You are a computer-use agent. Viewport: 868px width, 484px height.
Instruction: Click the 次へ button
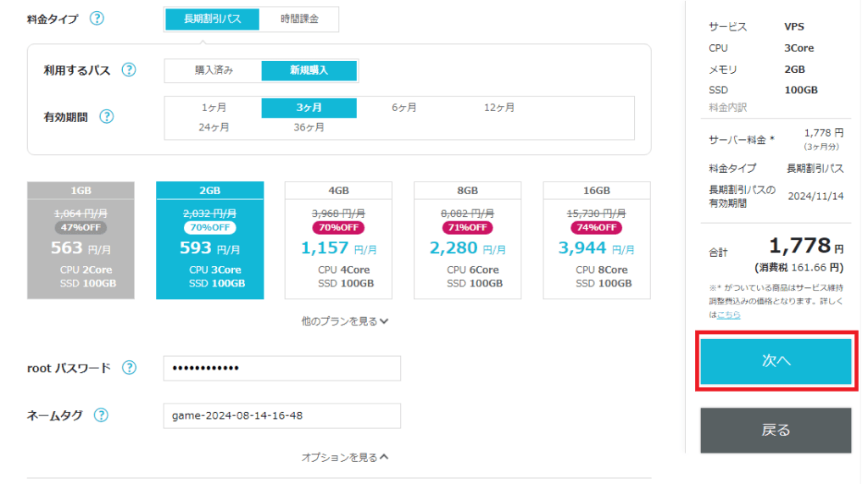(x=776, y=361)
